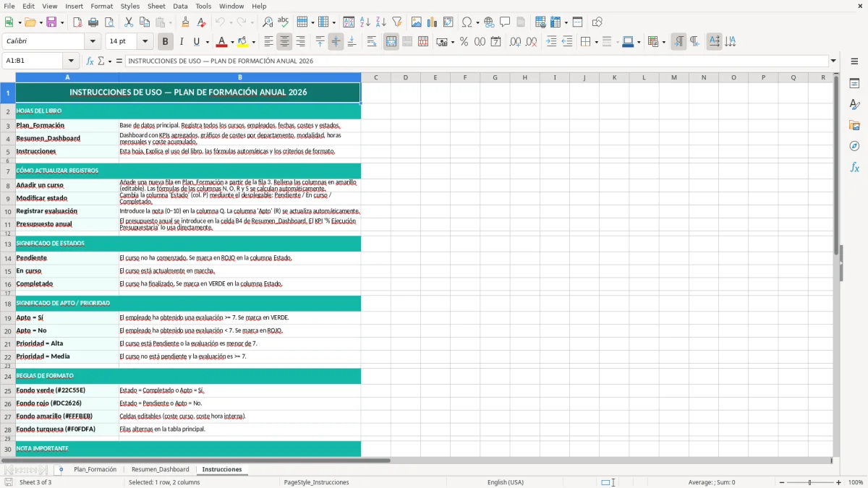Toggle Wrap Text
The image size is (868, 488).
[x=372, y=42]
